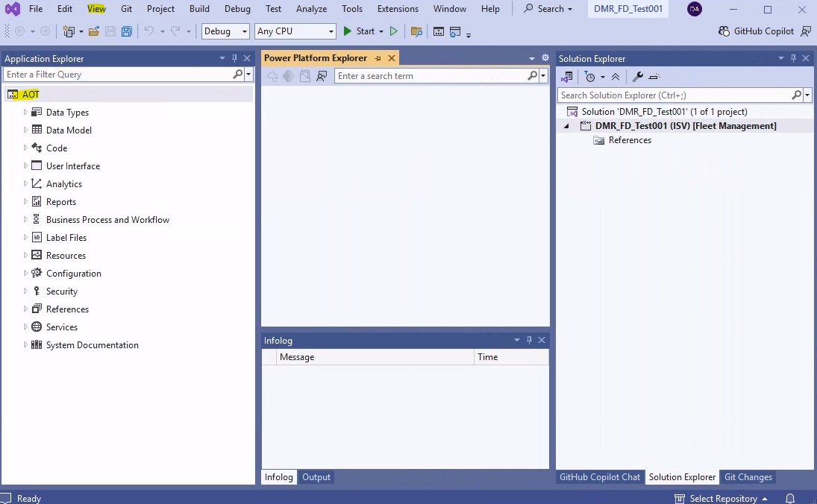The image size is (817, 504).
Task: Open Solution Explorer search options dropdown
Action: click(x=807, y=95)
